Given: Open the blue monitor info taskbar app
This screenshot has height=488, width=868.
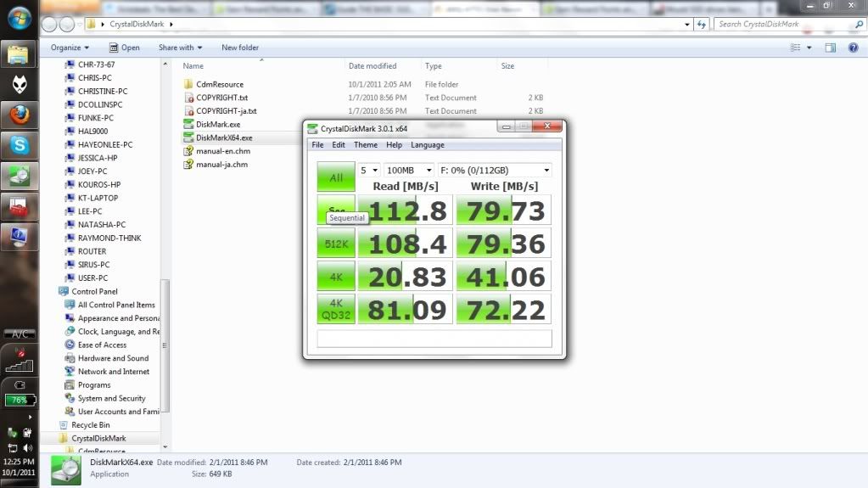Looking at the screenshot, I should 20,237.
